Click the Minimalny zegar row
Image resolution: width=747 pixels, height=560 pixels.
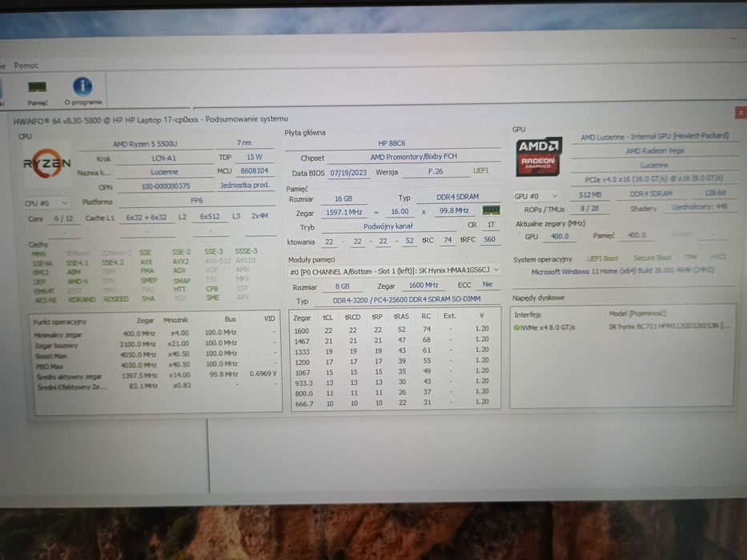tap(155, 334)
